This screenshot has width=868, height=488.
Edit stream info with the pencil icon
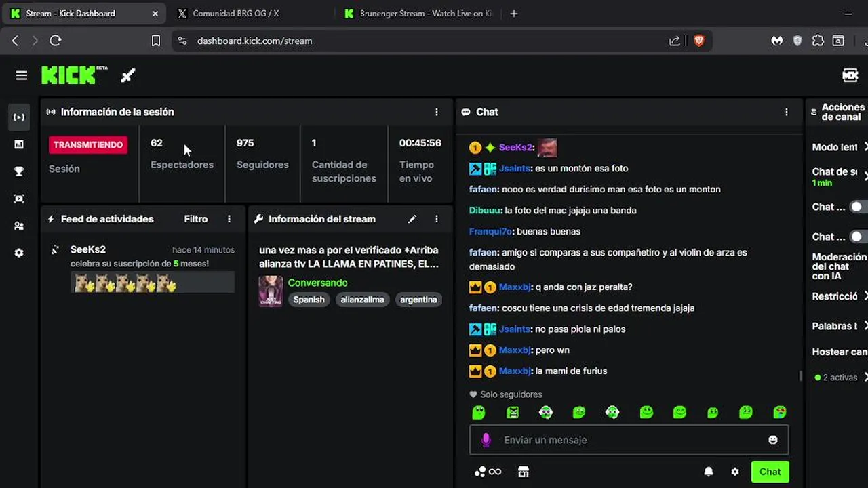[x=412, y=219]
